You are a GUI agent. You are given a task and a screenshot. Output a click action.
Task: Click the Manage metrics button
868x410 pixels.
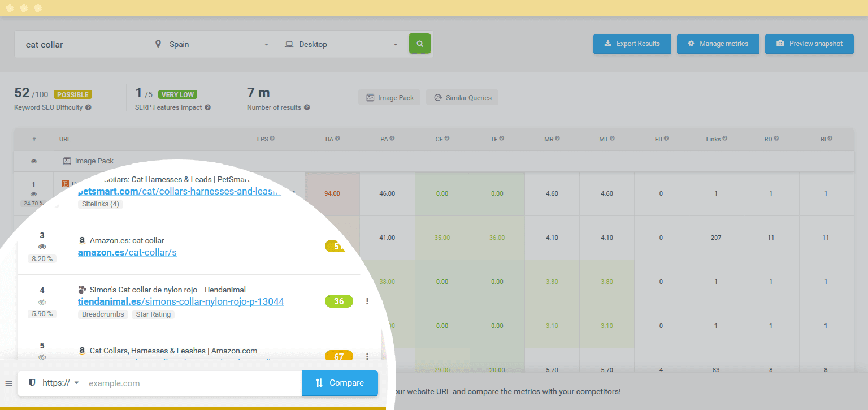tap(718, 44)
